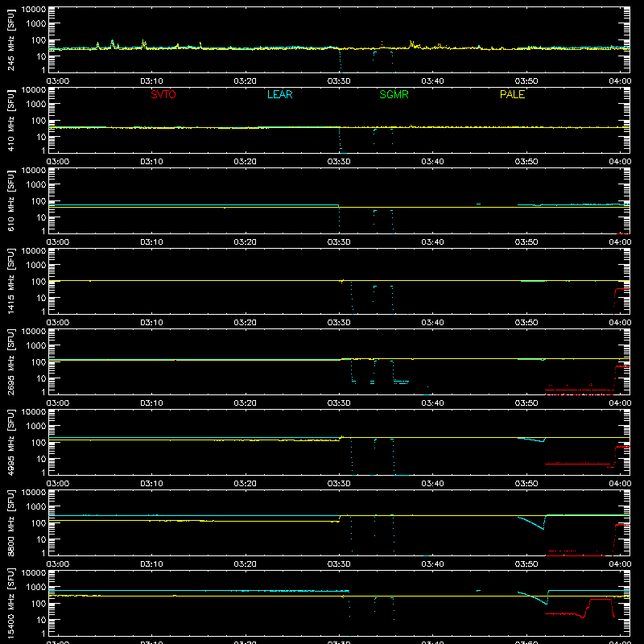Click 03:10 tick under the 245 MHz plot

click(151, 81)
